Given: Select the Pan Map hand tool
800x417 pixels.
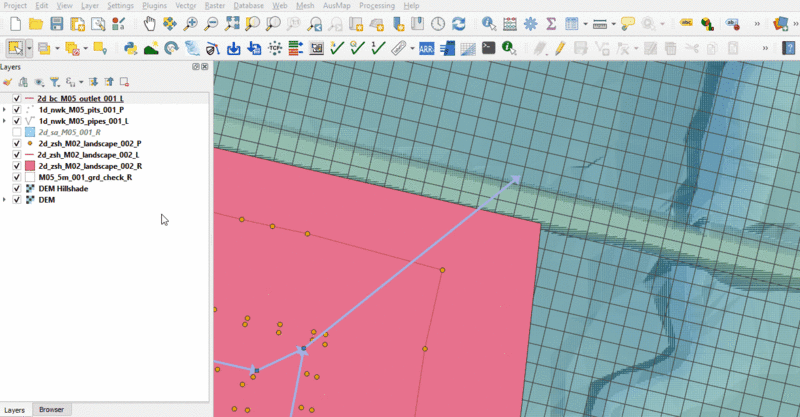Looking at the screenshot, I should point(149,23).
